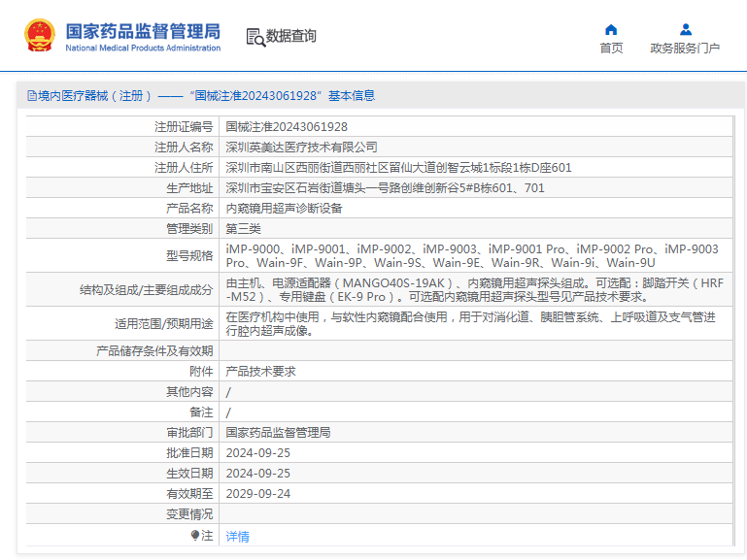The height and width of the screenshot is (560, 747).
Task: Click the 首页 home icon
Action: click(x=611, y=30)
